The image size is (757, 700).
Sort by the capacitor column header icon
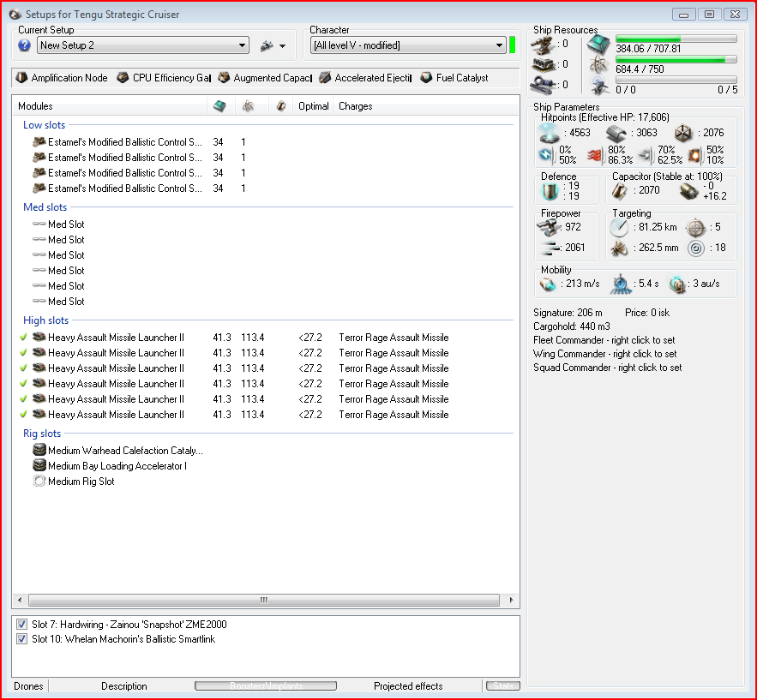click(281, 106)
